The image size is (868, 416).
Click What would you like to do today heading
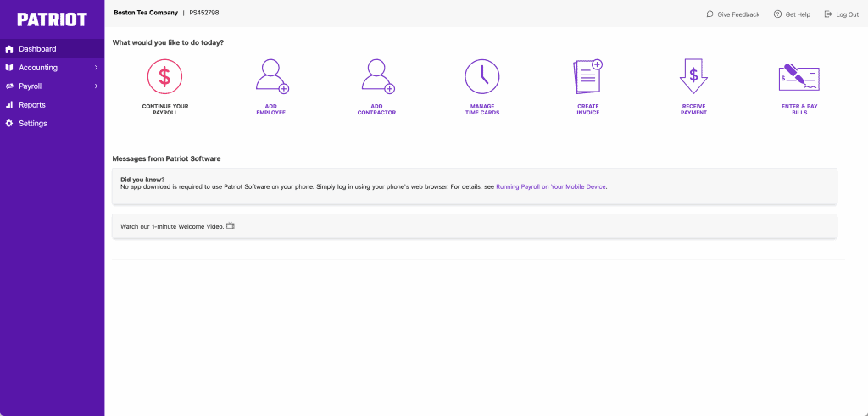click(169, 42)
